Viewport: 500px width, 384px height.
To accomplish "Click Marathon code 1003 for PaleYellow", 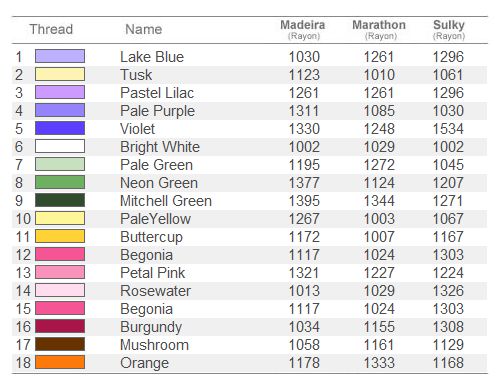I will point(379,219).
